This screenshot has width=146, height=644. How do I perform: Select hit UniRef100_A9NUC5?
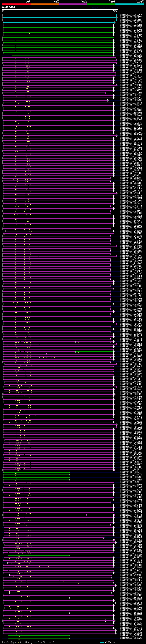click(x=131, y=98)
